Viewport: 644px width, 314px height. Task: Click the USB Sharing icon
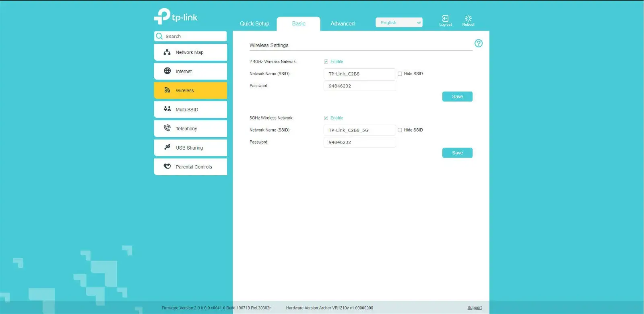pos(167,147)
